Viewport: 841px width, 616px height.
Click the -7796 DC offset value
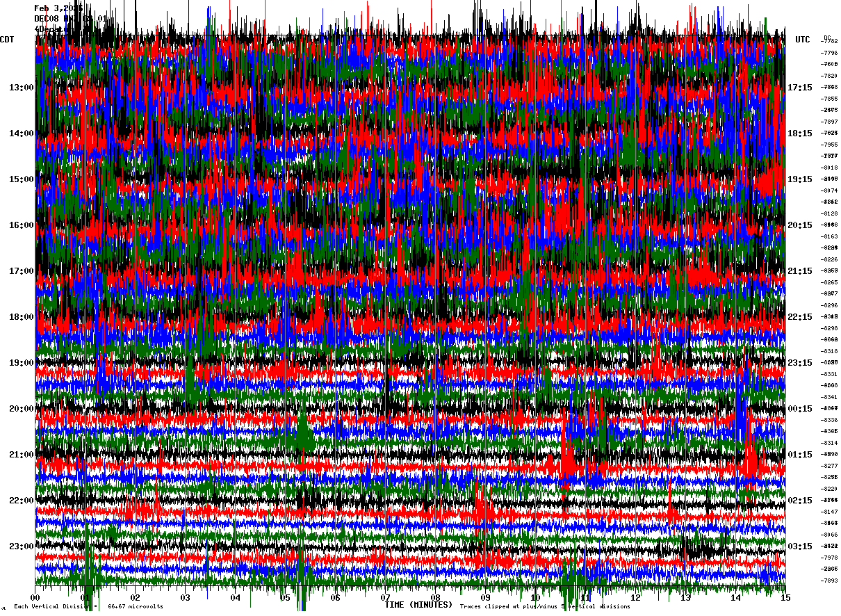pos(828,53)
